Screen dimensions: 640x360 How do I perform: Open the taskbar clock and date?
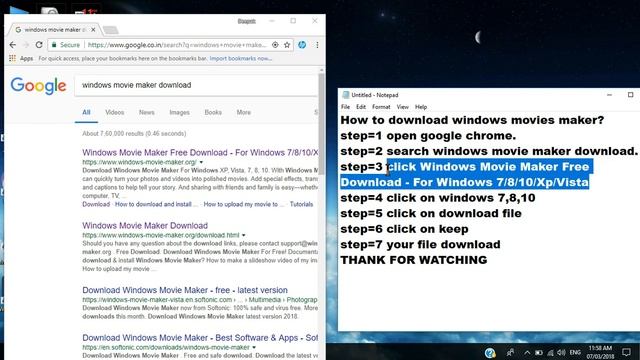[600, 352]
